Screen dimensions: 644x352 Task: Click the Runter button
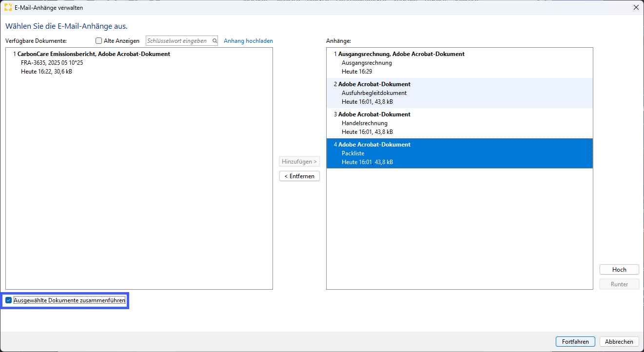tap(619, 284)
